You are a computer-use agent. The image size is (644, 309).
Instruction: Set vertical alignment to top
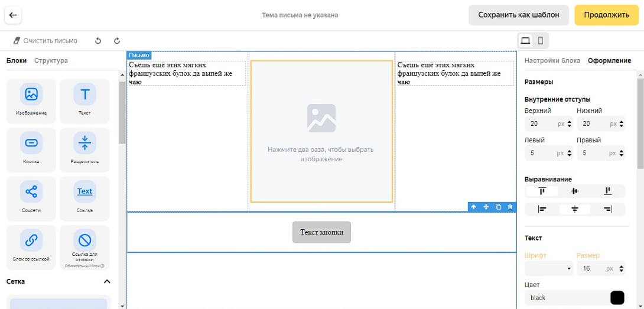pos(542,191)
